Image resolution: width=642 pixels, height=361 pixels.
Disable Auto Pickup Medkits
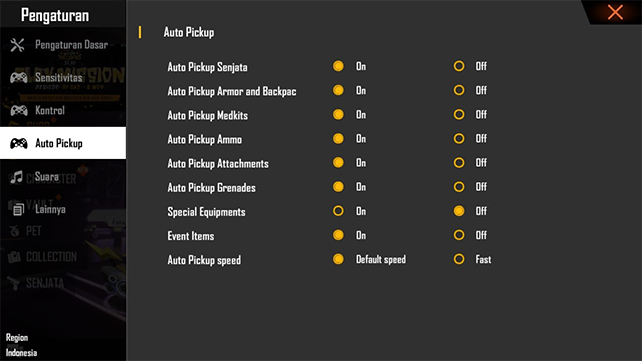click(459, 114)
